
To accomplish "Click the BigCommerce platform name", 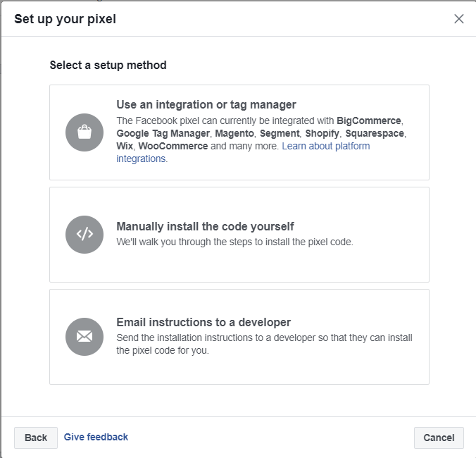I will (x=369, y=120).
